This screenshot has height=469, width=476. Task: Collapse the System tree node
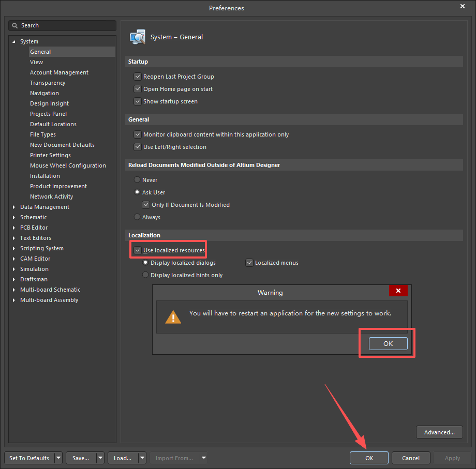pos(14,41)
